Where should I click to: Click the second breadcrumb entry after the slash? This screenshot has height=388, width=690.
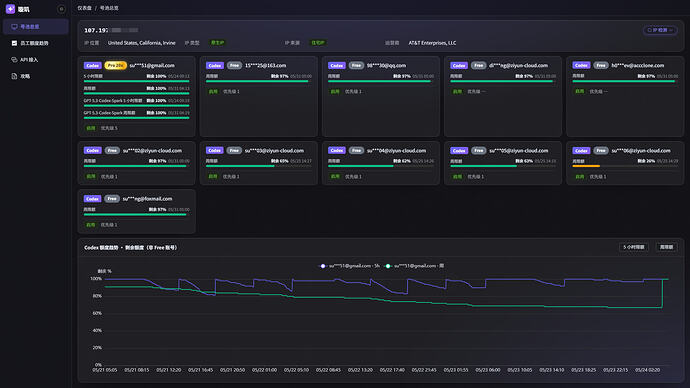pyautogui.click(x=109, y=8)
